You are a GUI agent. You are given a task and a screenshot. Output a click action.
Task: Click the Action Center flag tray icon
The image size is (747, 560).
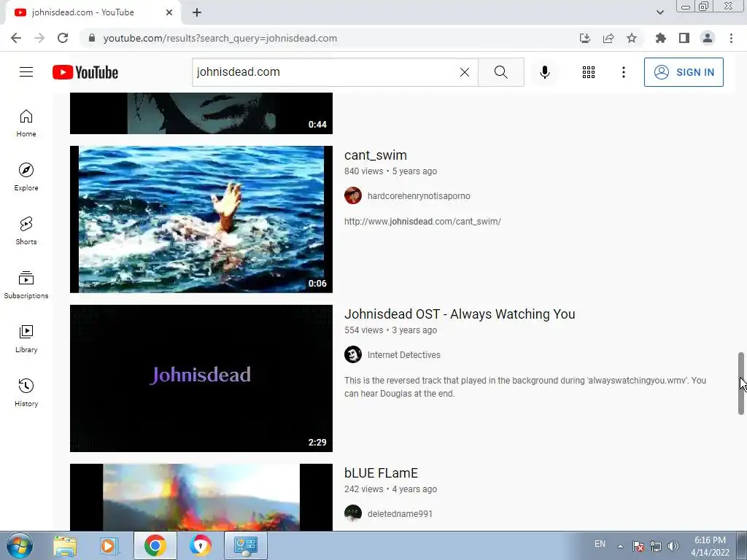click(x=638, y=546)
